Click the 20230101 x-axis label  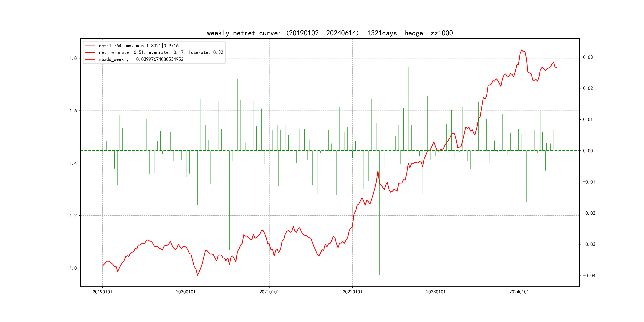coord(436,292)
